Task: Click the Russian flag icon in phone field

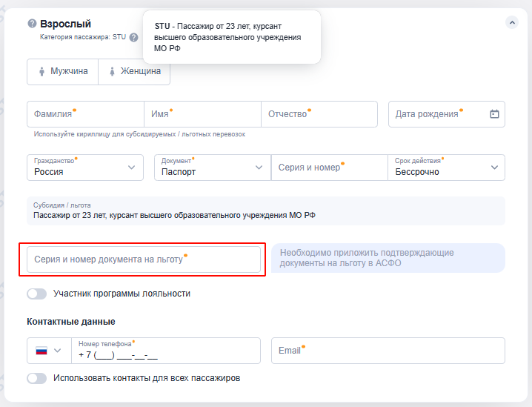Action: click(41, 351)
